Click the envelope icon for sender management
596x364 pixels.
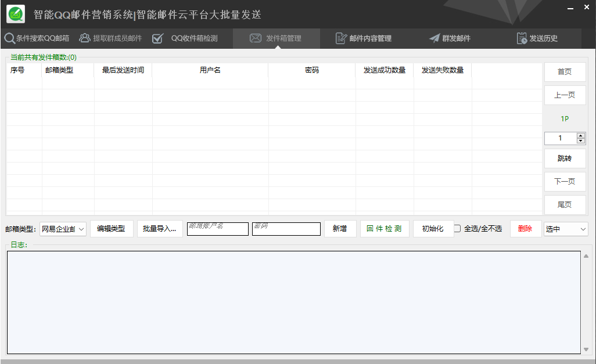point(256,38)
